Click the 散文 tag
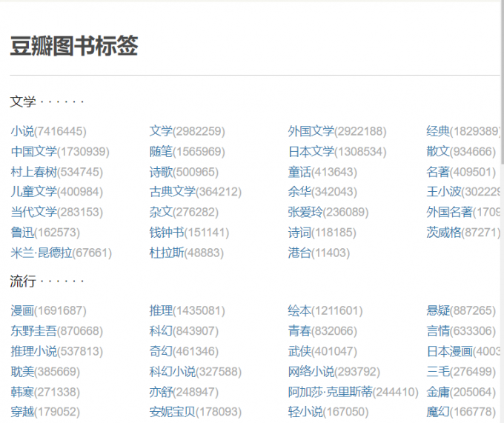Image resolution: width=504 pixels, height=423 pixels. [438, 151]
